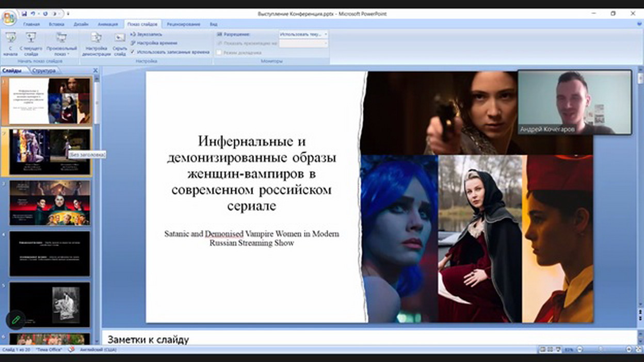Click the zoom in plus button

[x=629, y=350]
